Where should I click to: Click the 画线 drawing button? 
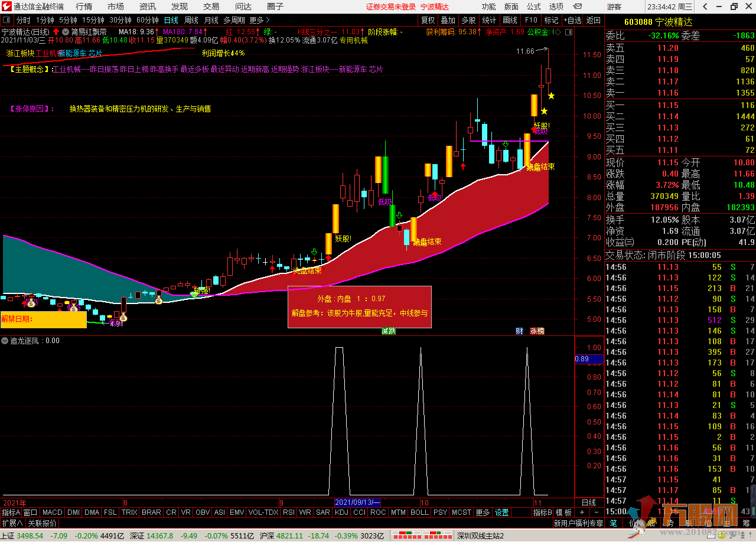point(510,20)
